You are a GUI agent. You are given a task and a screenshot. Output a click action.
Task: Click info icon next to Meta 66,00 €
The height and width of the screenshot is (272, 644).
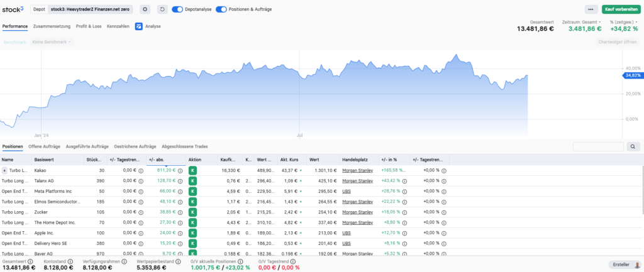(x=180, y=191)
